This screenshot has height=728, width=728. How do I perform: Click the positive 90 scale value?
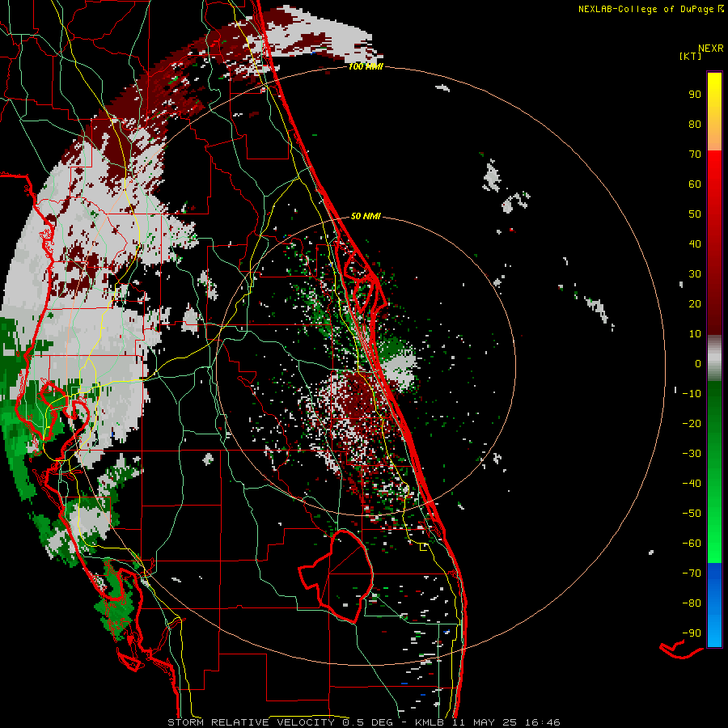click(695, 95)
